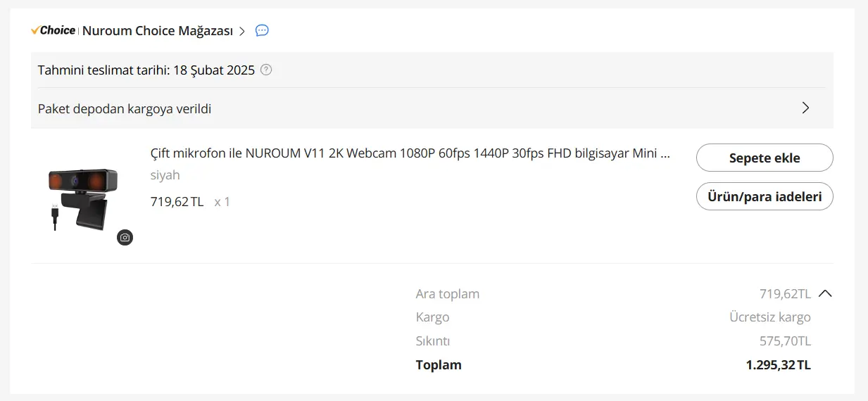Click the Toplam 1.295,32 TL total amount
The width and height of the screenshot is (868, 401).
[779, 365]
